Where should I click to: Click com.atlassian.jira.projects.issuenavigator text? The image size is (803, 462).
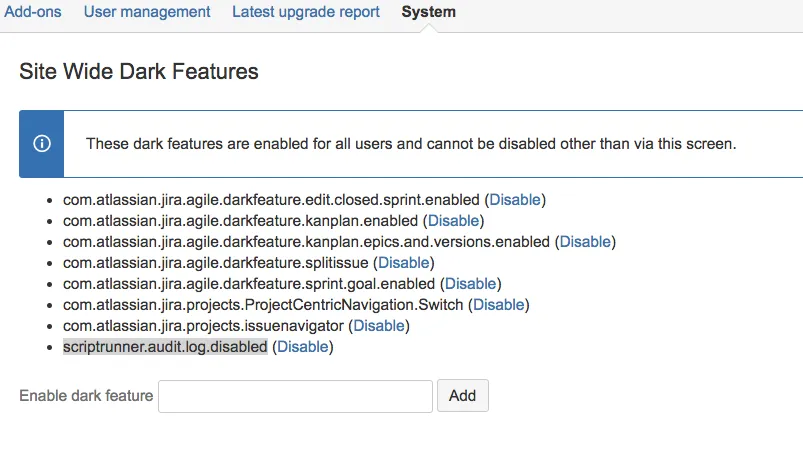pos(203,326)
